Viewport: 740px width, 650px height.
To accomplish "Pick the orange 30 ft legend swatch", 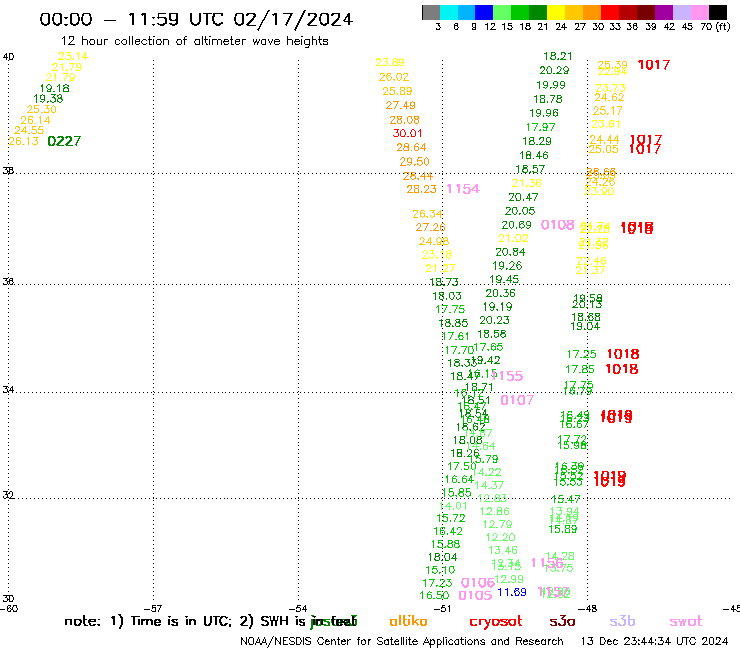I will coord(591,12).
